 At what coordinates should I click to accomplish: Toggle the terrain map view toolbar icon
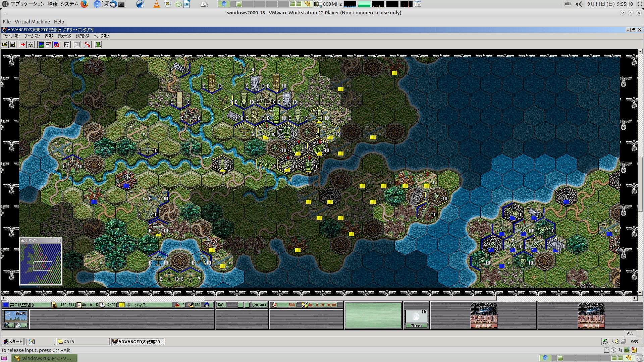[x=41, y=45]
